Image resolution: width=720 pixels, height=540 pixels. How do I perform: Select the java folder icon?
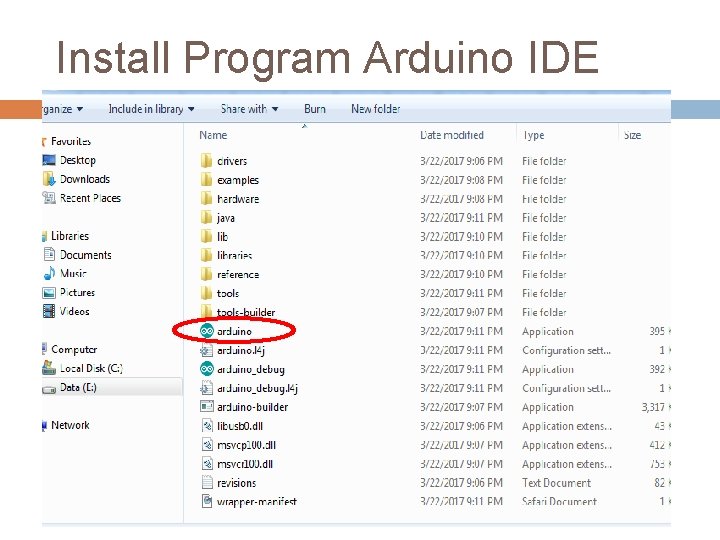207,217
